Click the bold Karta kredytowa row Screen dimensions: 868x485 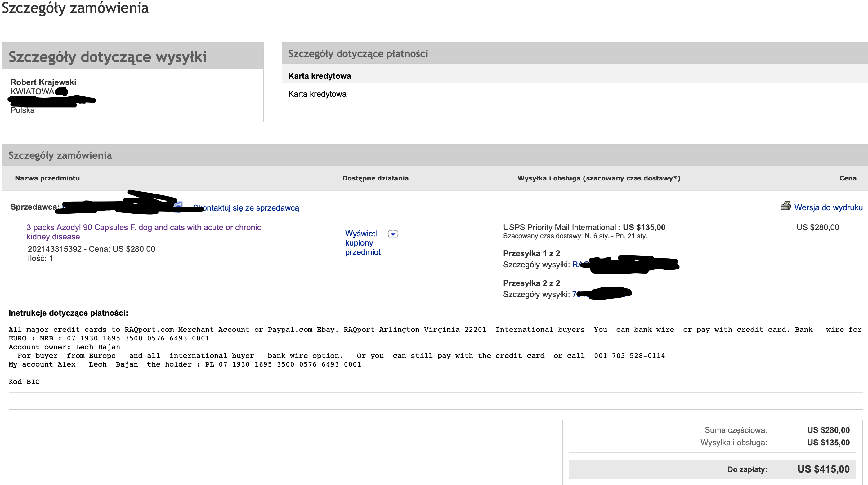(x=320, y=76)
